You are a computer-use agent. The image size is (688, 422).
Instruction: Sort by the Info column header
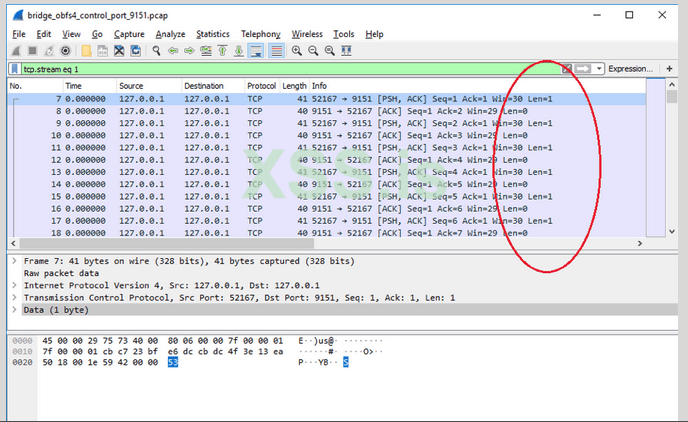coord(477,86)
